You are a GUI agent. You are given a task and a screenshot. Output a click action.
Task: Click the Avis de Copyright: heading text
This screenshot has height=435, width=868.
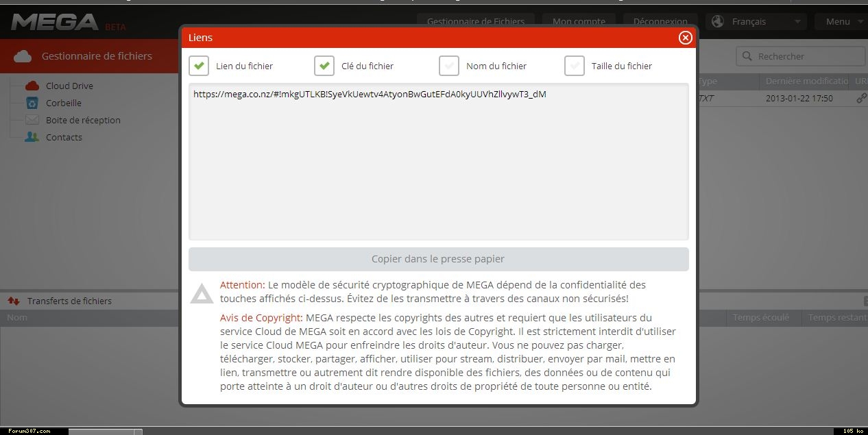(x=261, y=317)
